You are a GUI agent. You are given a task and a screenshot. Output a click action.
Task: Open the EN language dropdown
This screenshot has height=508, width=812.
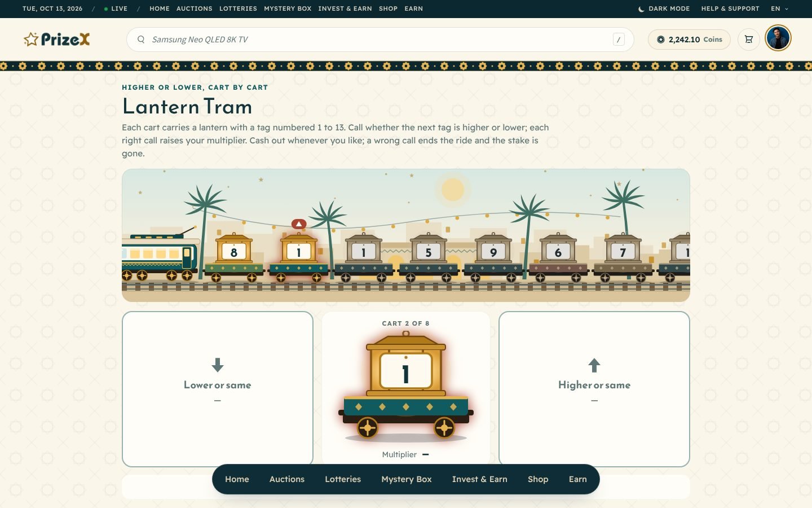point(780,9)
